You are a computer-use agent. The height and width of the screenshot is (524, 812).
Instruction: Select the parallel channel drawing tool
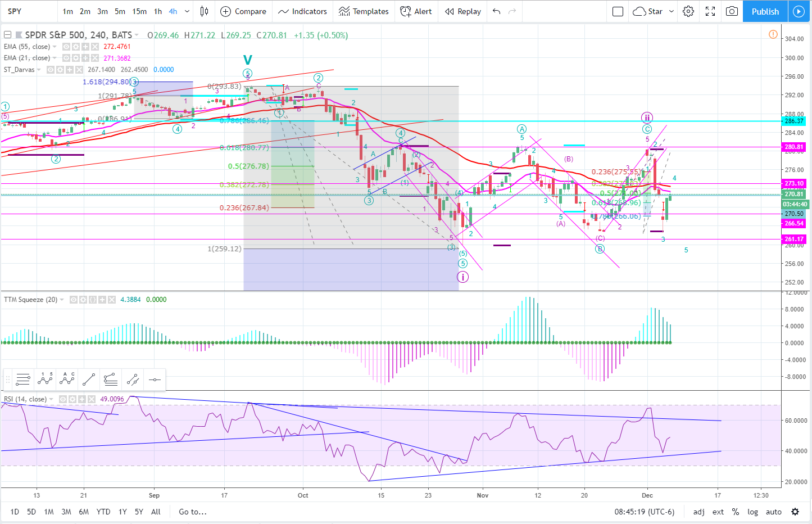pos(133,380)
